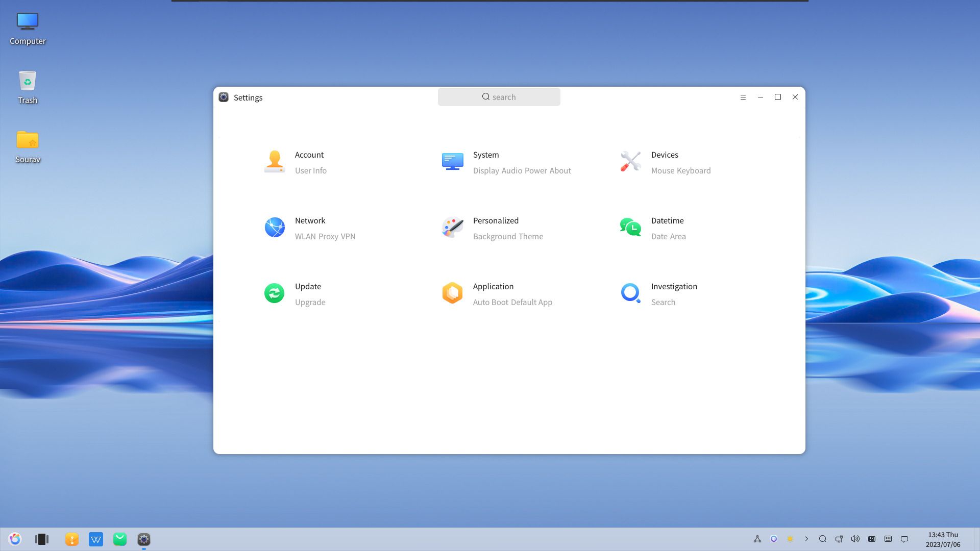Expand hidden tray icons with the chevron

click(807, 539)
